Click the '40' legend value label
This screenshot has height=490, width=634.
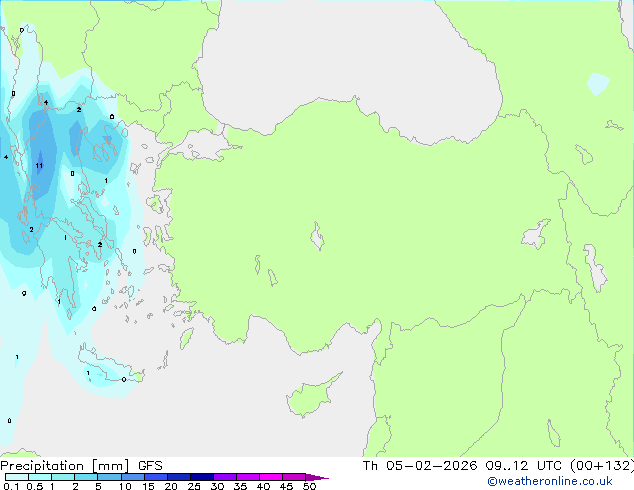(263, 486)
